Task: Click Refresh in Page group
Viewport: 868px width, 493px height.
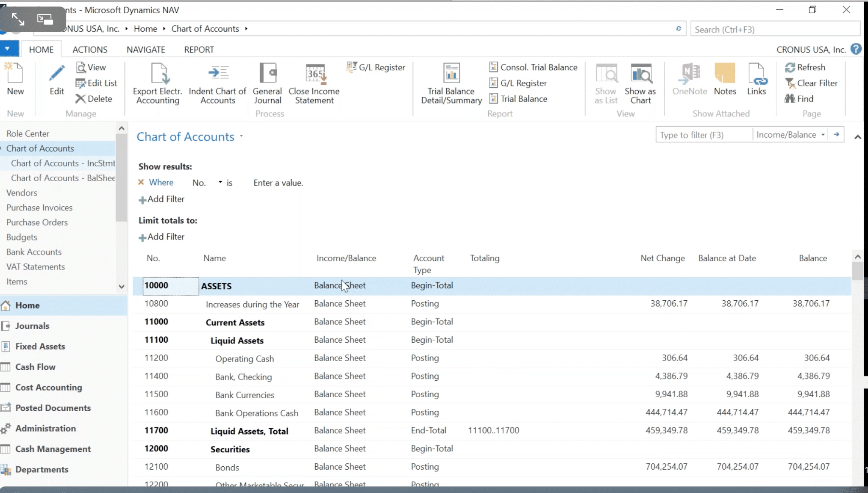Action: coord(805,67)
